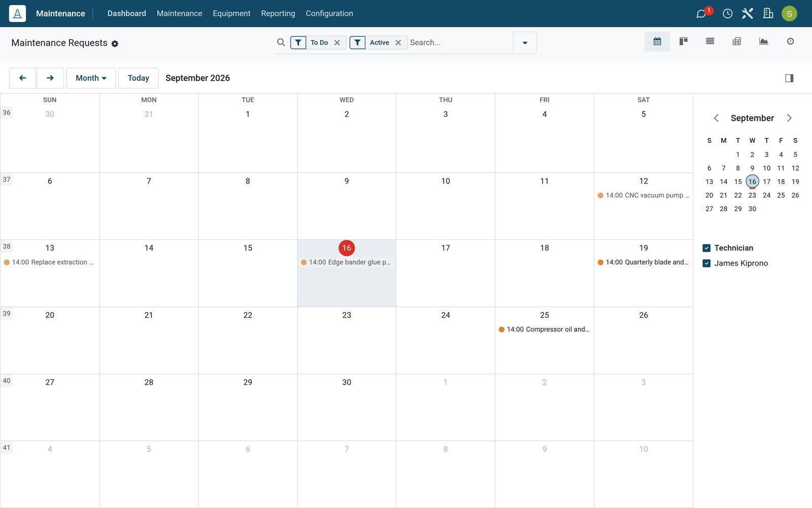Switch to kanban view
Image resolution: width=812 pixels, height=508 pixels.
click(684, 42)
